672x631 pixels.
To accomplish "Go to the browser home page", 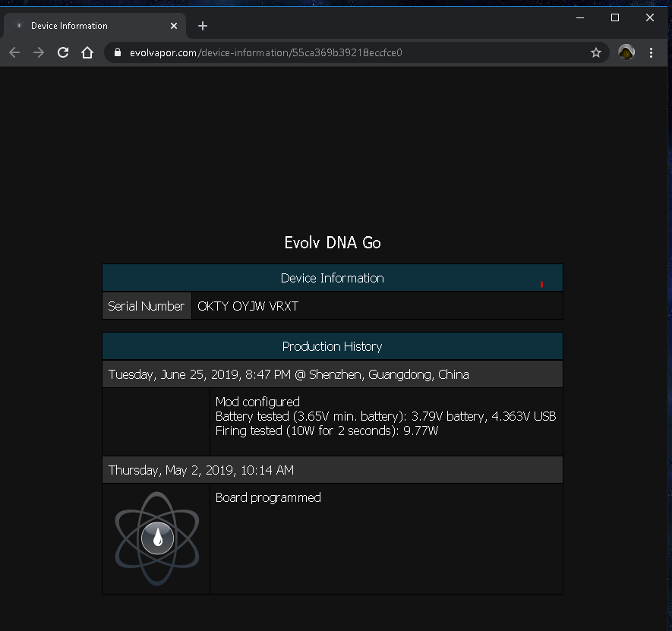I will [87, 52].
